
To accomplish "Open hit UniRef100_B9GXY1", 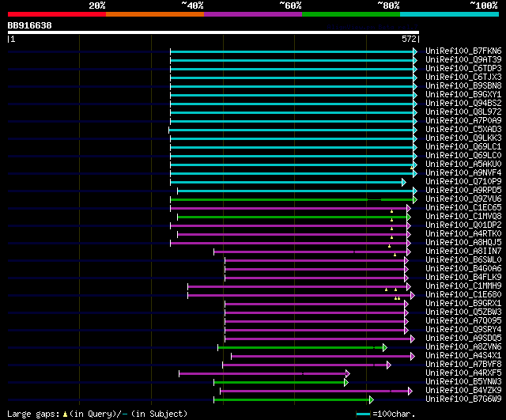I will [x=463, y=95].
